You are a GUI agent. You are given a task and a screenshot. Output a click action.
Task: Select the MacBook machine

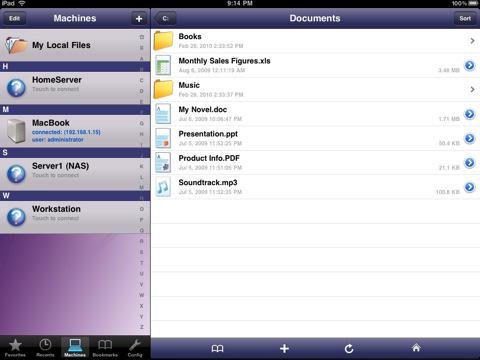click(x=75, y=131)
